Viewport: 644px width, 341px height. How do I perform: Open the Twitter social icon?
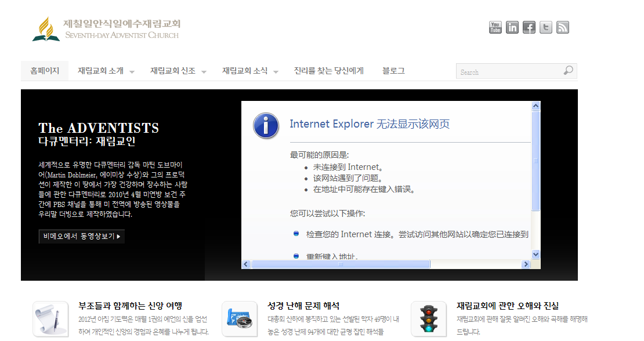click(x=546, y=27)
